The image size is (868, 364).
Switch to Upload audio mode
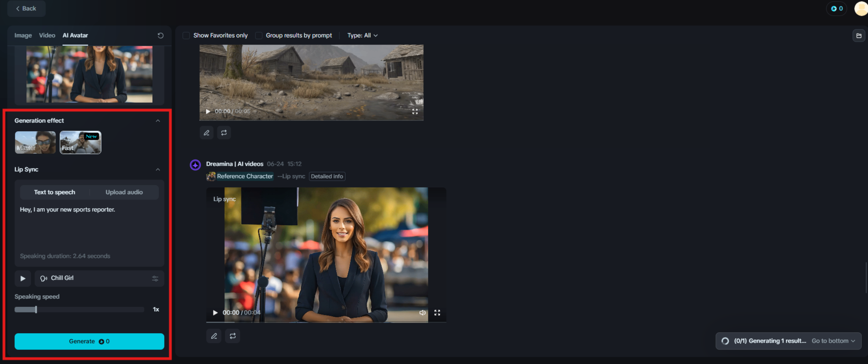click(x=124, y=192)
